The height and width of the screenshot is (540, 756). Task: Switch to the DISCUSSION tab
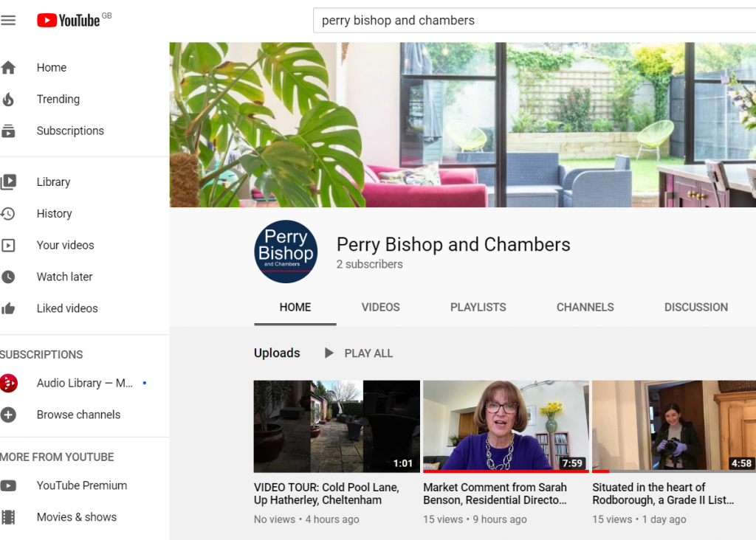[x=695, y=308]
